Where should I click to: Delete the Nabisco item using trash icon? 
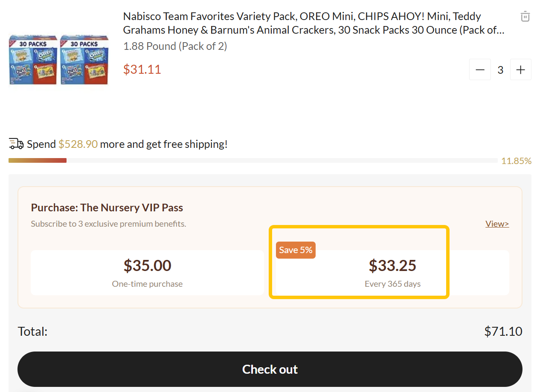(525, 17)
